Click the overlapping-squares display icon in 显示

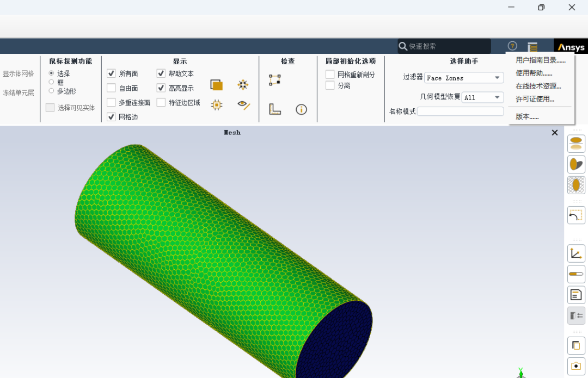[x=216, y=85]
